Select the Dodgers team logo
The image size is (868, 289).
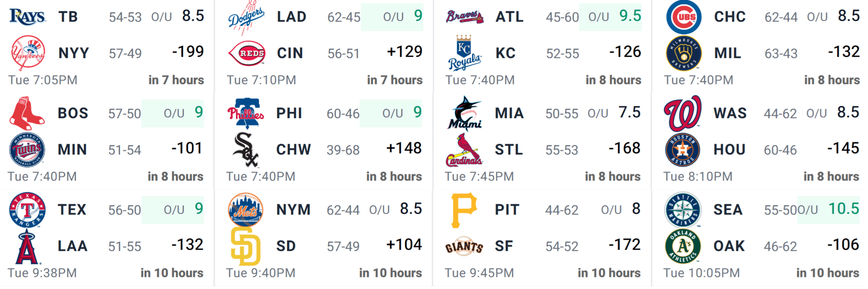pyautogui.click(x=246, y=17)
